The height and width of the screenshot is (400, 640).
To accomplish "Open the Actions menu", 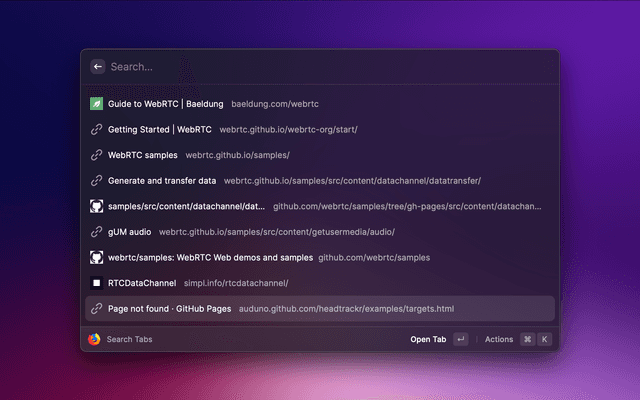I will click(499, 339).
